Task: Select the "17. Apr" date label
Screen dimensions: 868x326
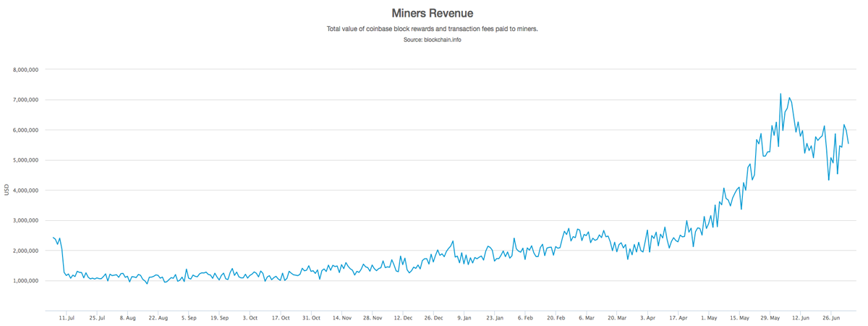Action: pos(678,317)
